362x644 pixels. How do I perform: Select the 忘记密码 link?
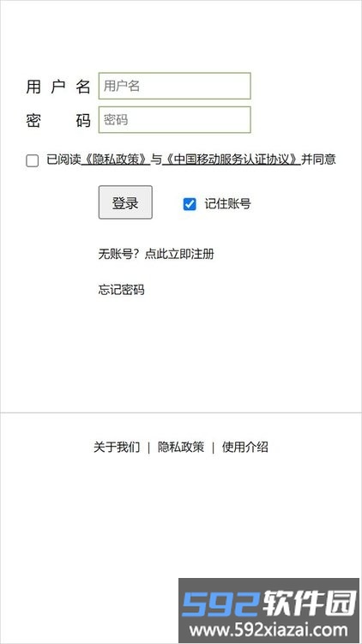tap(121, 290)
